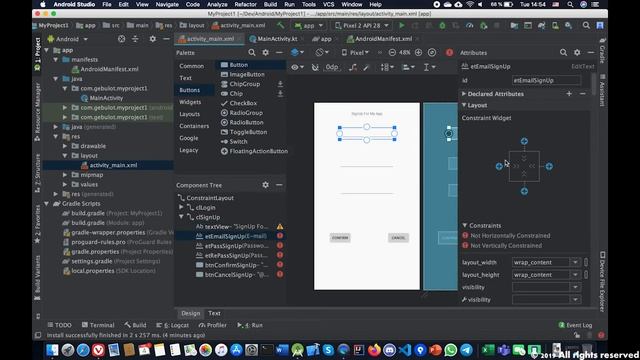Expand clLogin in Component Tree

click(x=181, y=207)
